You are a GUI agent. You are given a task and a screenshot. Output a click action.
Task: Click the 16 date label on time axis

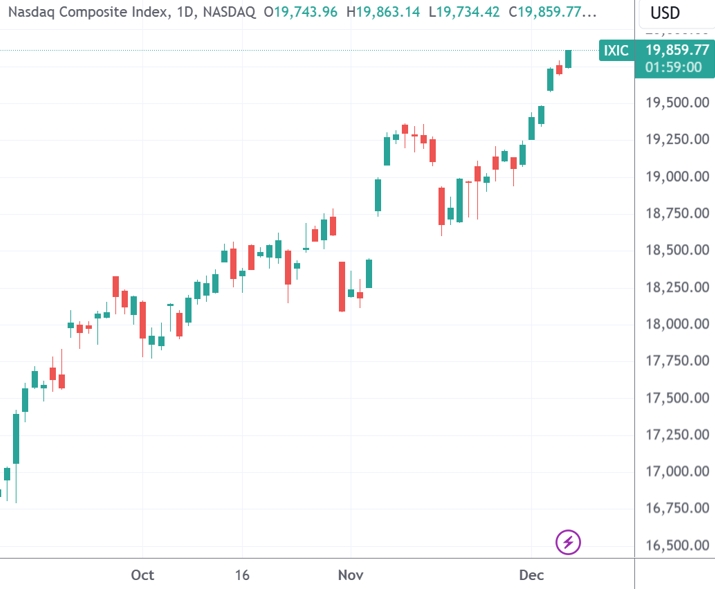(242, 575)
